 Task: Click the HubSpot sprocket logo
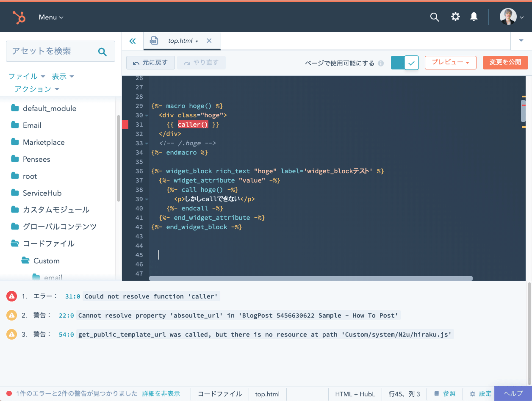coord(19,17)
